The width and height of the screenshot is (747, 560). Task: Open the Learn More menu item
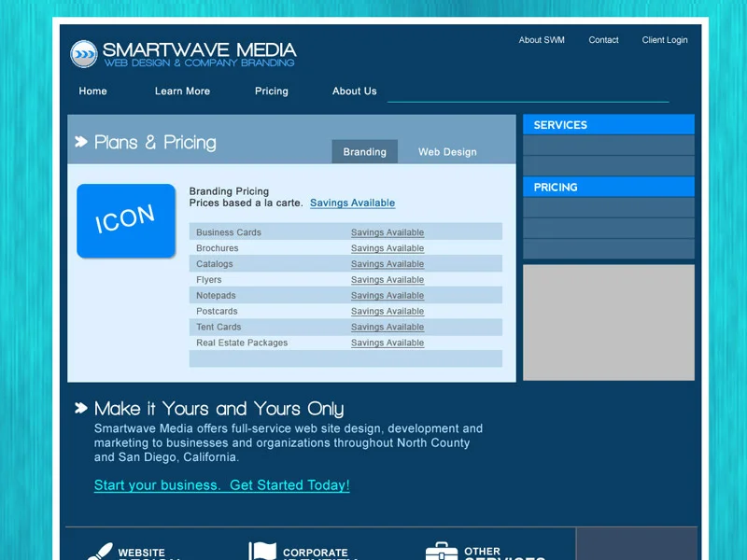coord(182,91)
